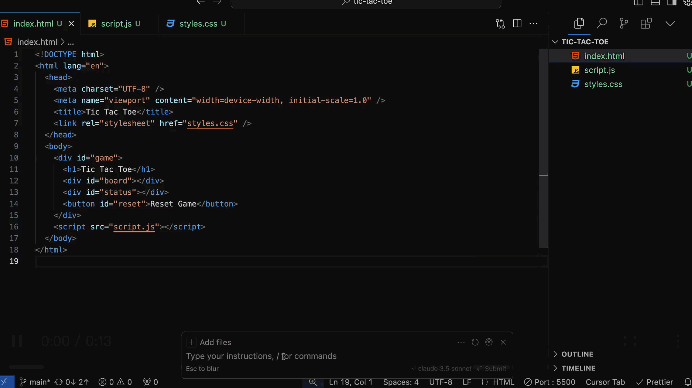Open index.html in the Explorer tree
692x388 pixels.
click(x=604, y=56)
